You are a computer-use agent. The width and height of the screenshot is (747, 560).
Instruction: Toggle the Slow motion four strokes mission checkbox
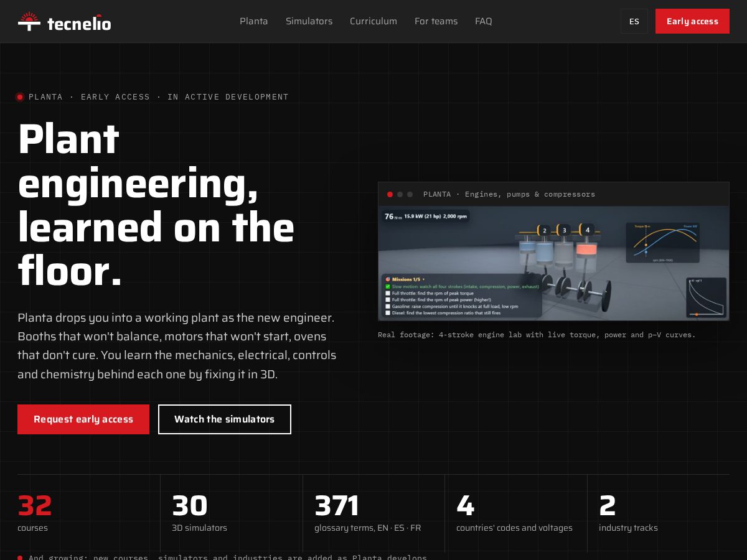(388, 286)
